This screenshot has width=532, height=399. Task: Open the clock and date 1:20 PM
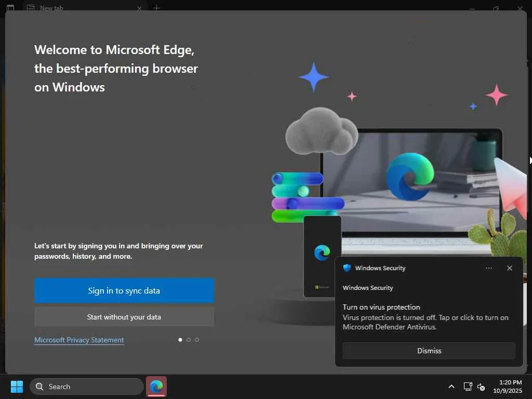508,387
